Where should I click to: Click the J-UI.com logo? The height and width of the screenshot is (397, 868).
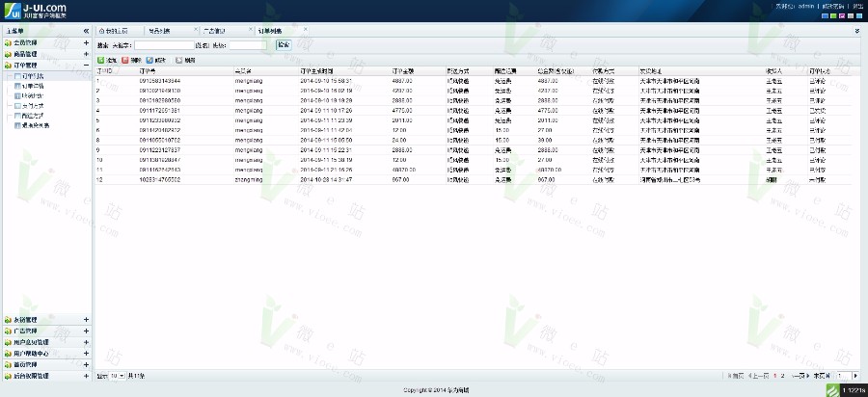(x=36, y=11)
